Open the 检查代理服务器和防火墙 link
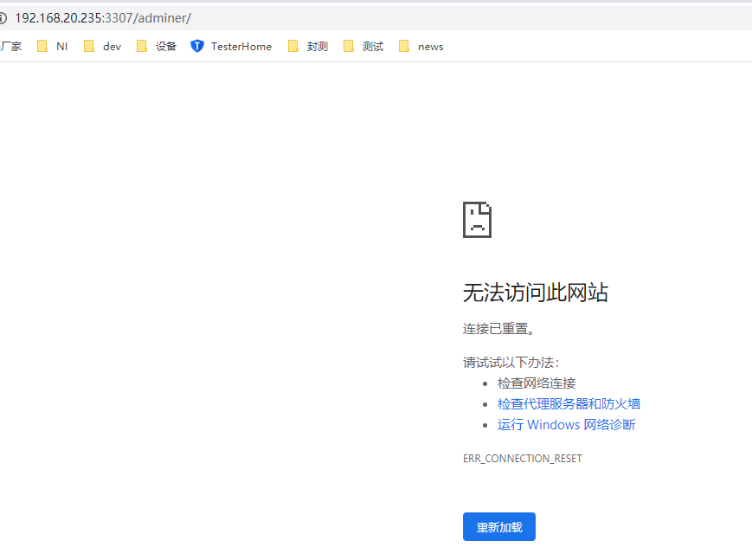Image resolution: width=752 pixels, height=560 pixels. coord(569,403)
